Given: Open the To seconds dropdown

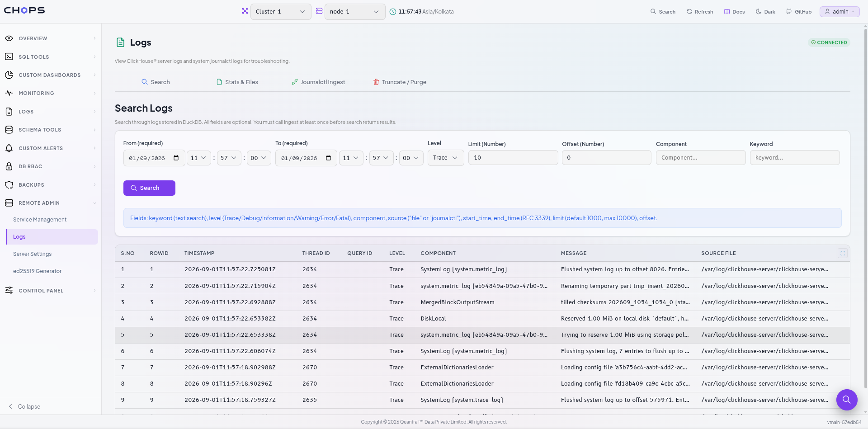Looking at the screenshot, I should coord(411,158).
